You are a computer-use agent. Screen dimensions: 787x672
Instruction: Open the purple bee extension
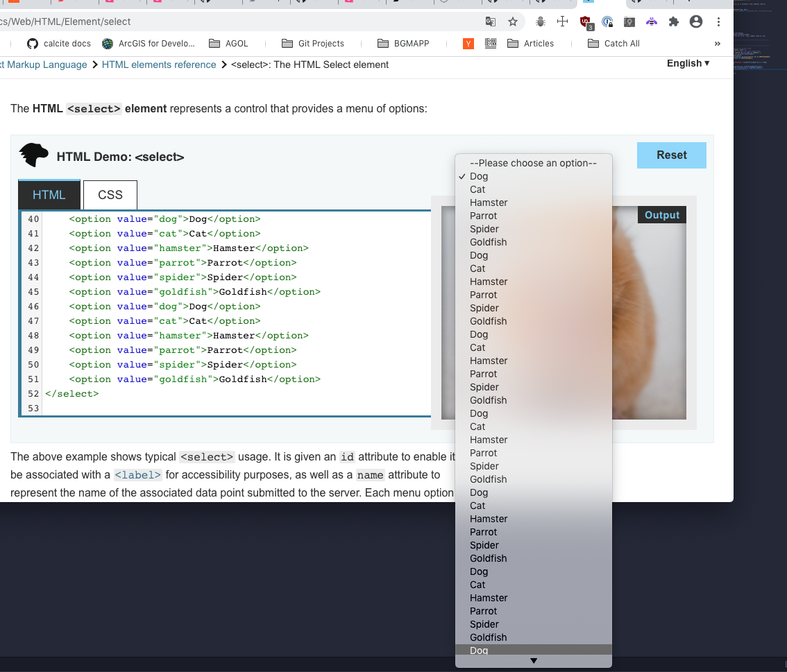click(652, 21)
